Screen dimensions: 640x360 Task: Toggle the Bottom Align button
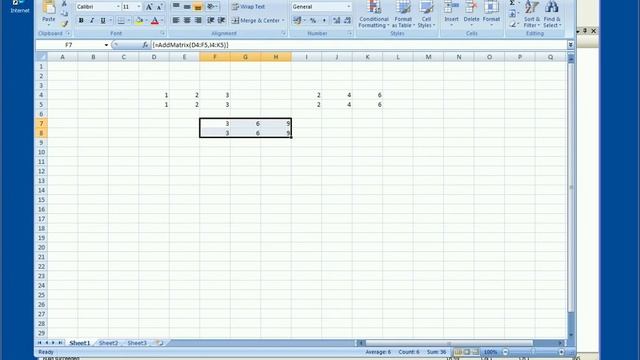198,7
